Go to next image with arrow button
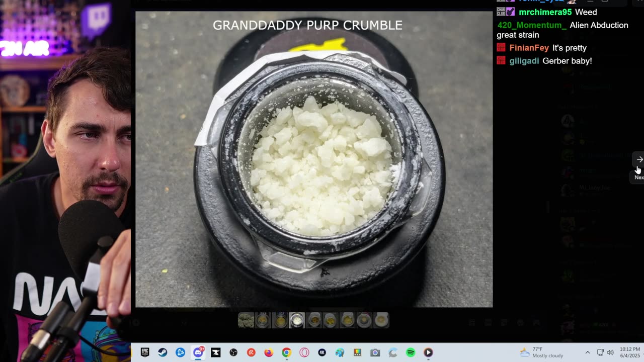The image size is (644, 362). tap(639, 159)
